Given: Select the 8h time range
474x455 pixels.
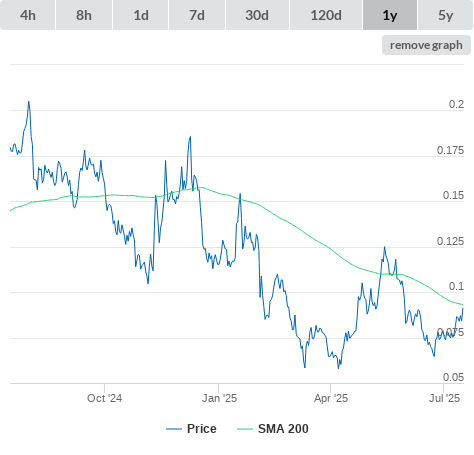Looking at the screenshot, I should click(x=84, y=15).
